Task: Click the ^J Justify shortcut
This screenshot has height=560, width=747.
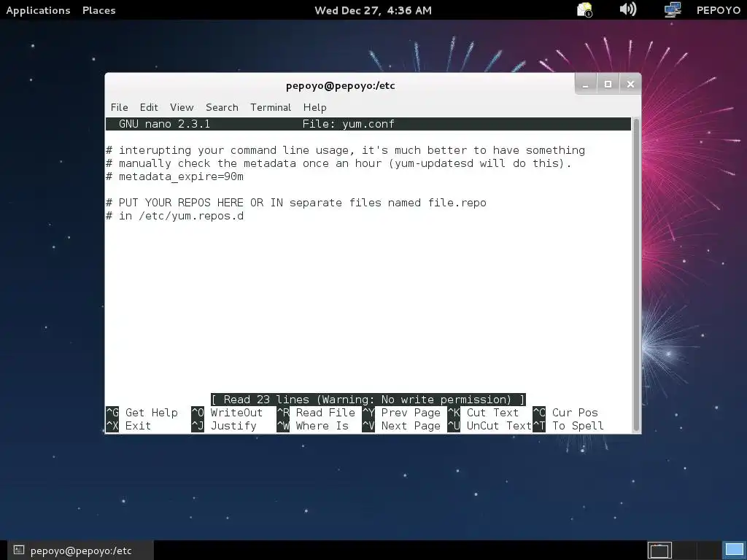Action: pos(224,426)
